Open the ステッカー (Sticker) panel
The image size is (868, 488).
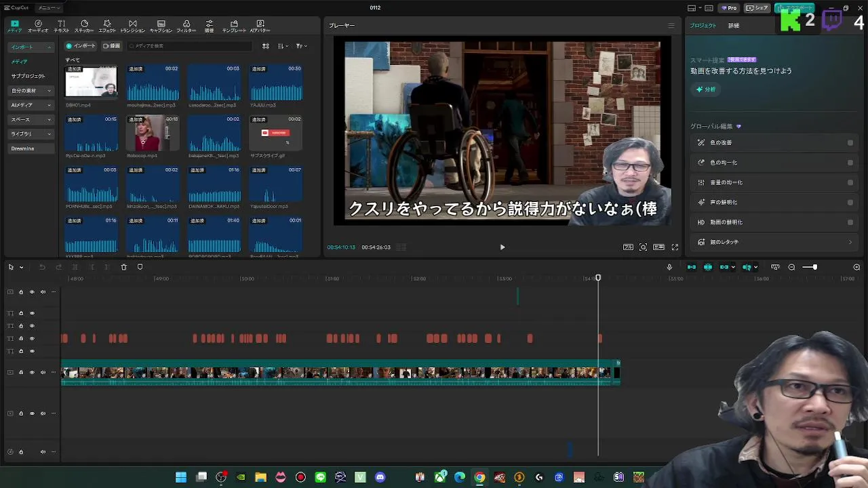tap(84, 26)
